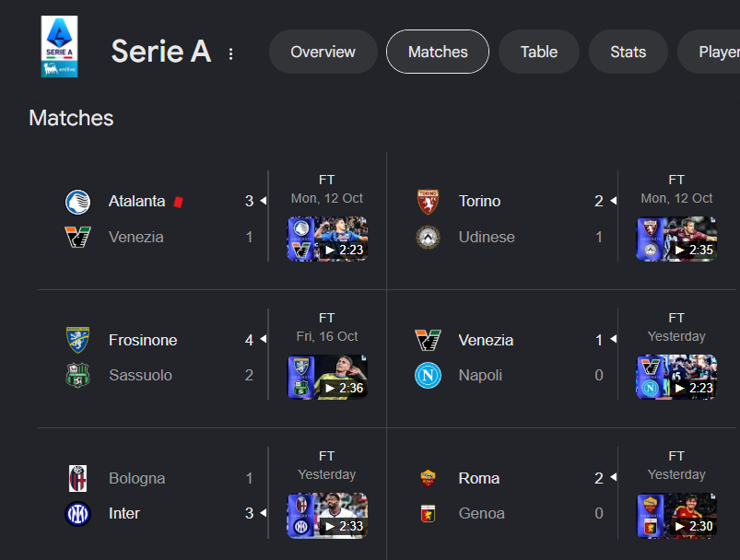Image resolution: width=740 pixels, height=560 pixels.
Task: Click the Inter team crest
Action: coord(77,513)
